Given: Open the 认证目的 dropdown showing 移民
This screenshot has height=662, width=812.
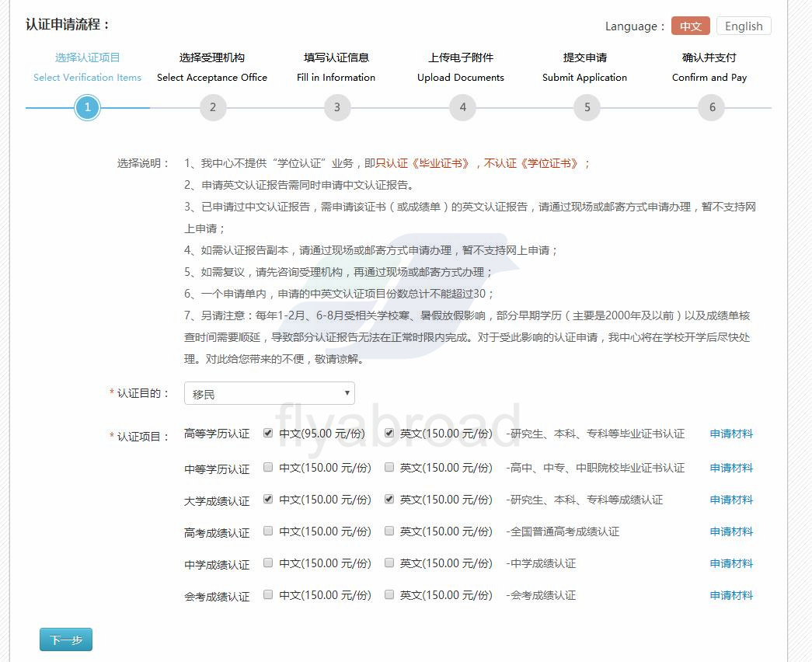Looking at the screenshot, I should pyautogui.click(x=269, y=394).
